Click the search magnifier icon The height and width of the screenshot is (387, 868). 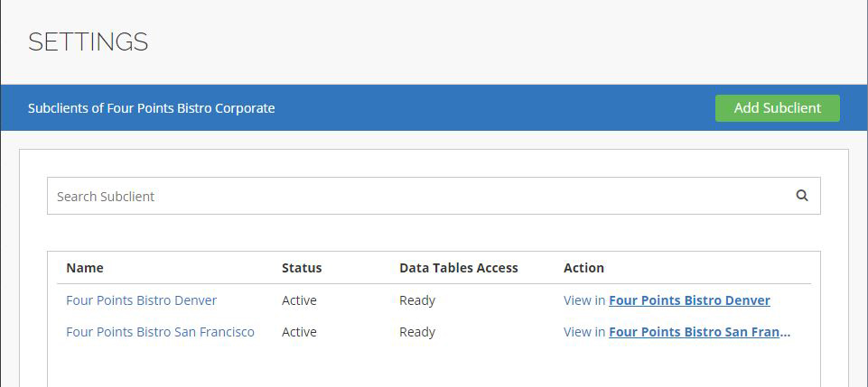click(801, 196)
